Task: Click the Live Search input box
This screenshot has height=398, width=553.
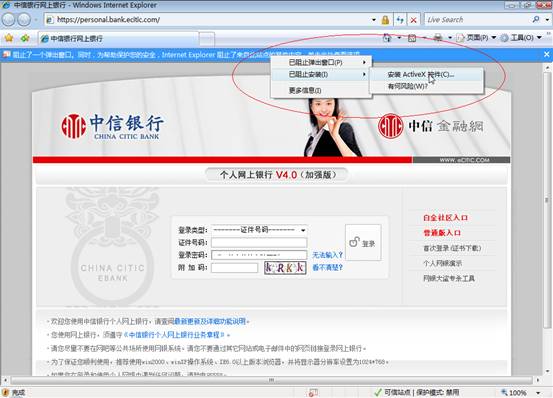Action: coord(478,20)
